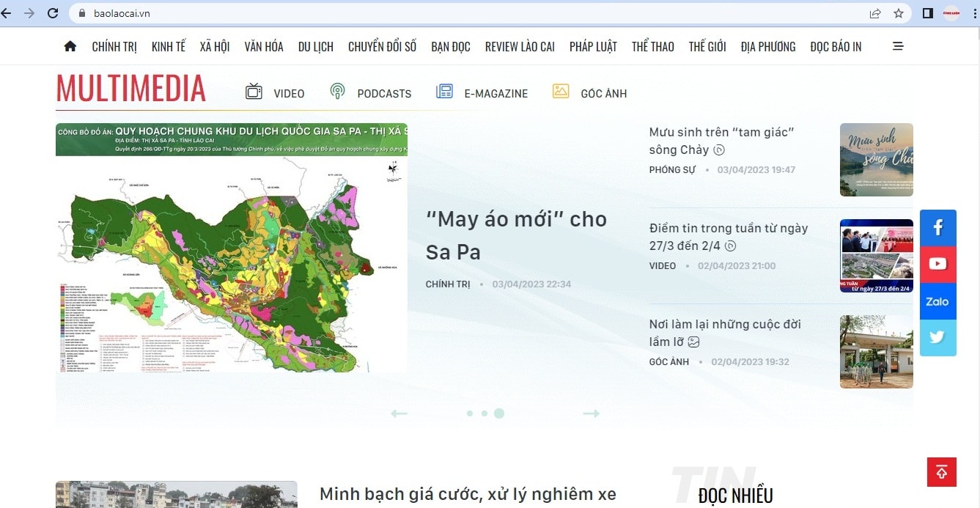Open the Văn hóa section
The image size is (980, 508).
pyautogui.click(x=264, y=46)
